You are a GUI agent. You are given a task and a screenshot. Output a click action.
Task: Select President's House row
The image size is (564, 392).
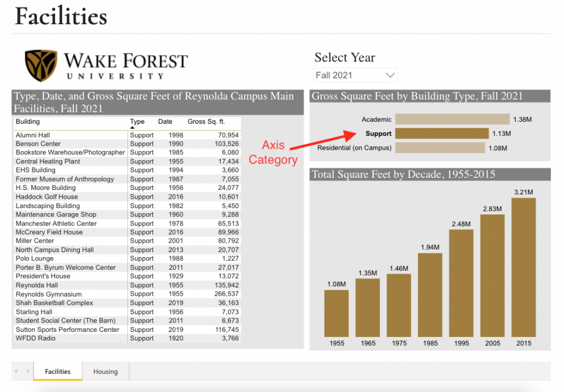pyautogui.click(x=127, y=276)
